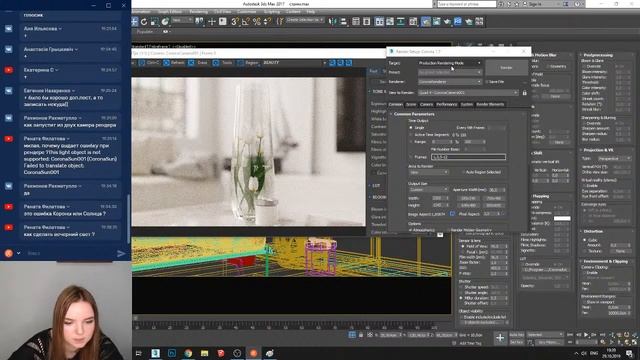Open the Projection Type Perspective dropdown

(614, 158)
